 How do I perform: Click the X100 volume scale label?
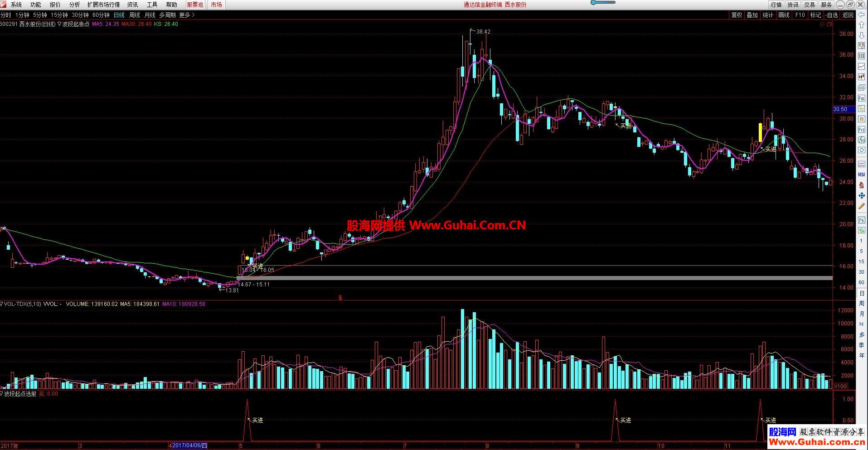point(840,387)
